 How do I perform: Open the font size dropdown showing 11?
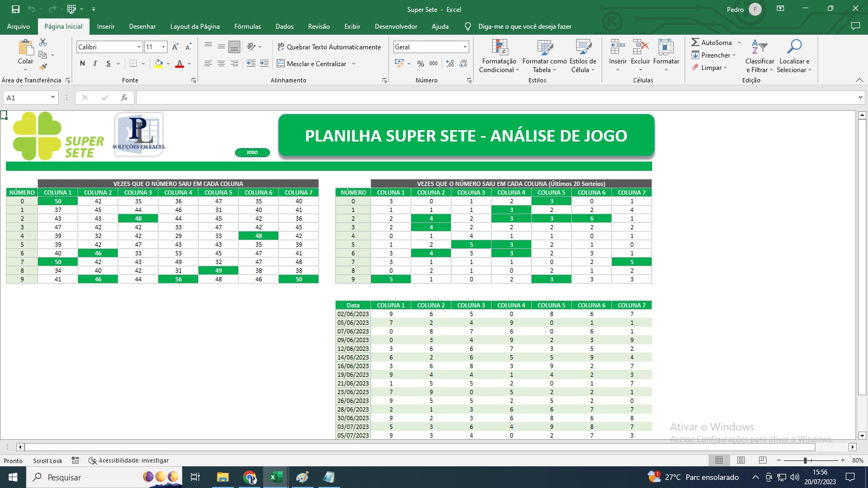pyautogui.click(x=163, y=47)
